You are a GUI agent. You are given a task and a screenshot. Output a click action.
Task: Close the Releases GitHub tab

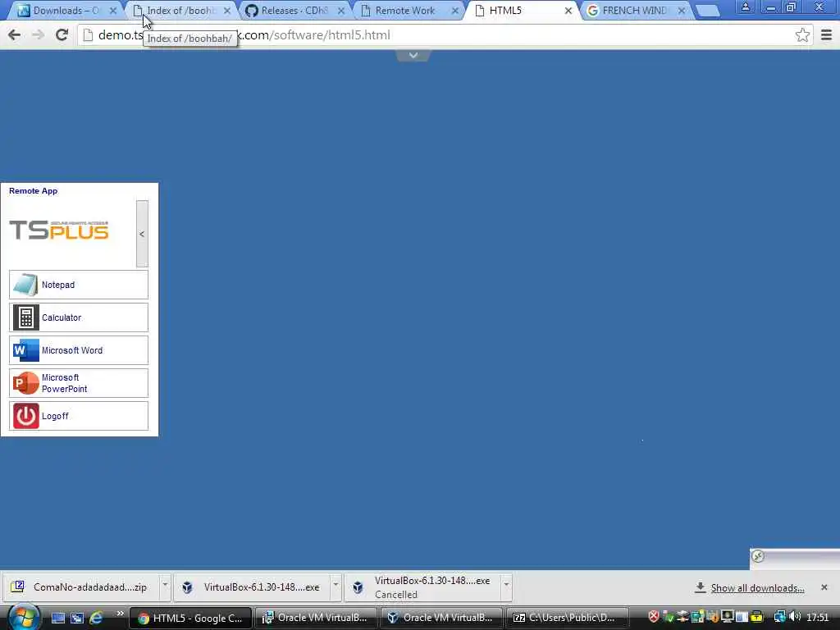(341, 11)
